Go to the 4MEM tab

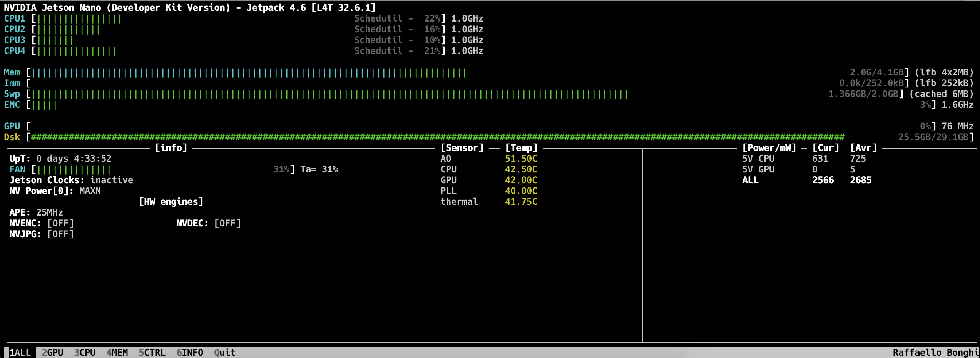pos(117,353)
